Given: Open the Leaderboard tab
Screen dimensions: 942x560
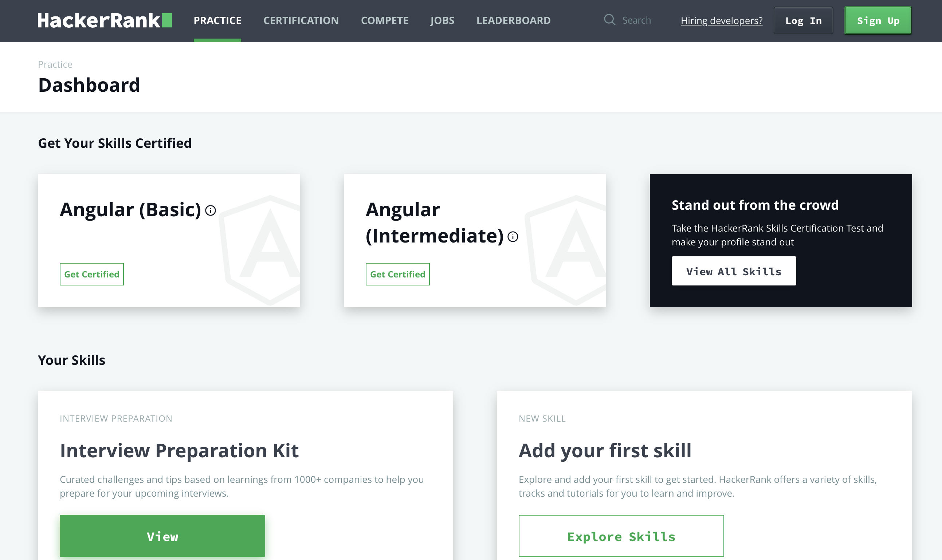Looking at the screenshot, I should click(513, 20).
